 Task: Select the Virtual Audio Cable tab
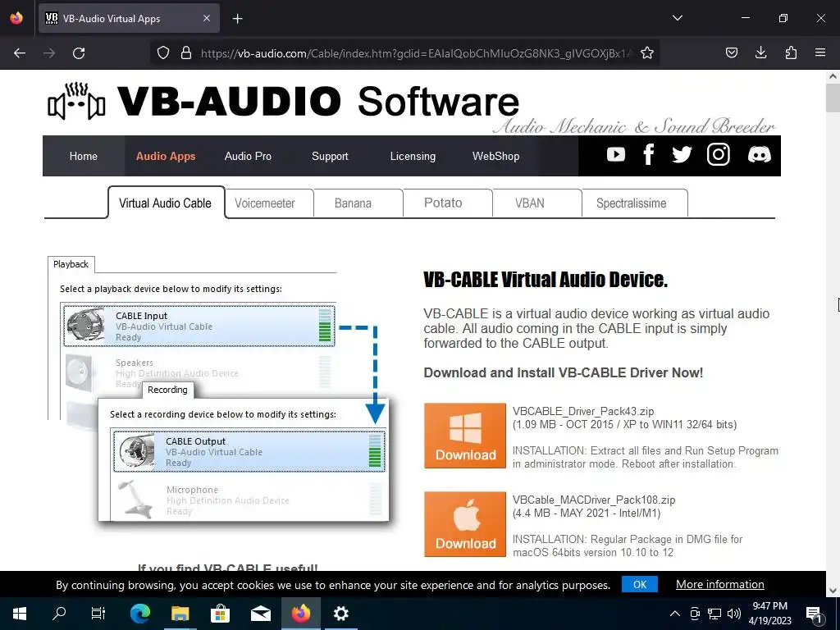pyautogui.click(x=166, y=203)
